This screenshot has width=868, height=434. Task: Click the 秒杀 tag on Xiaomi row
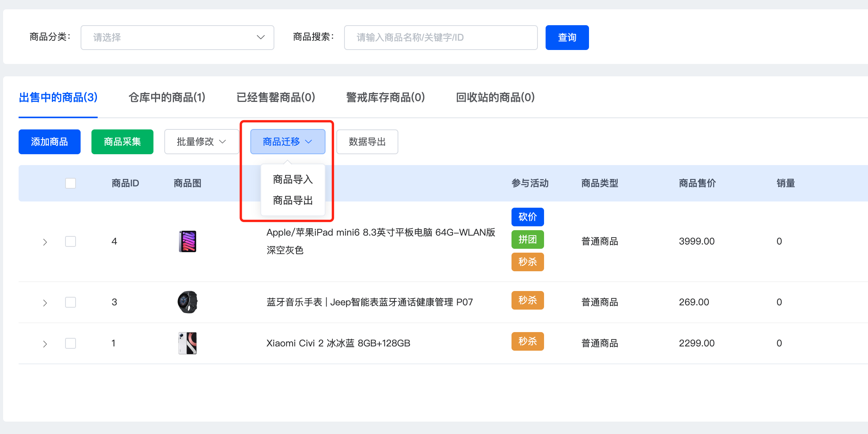[527, 341]
